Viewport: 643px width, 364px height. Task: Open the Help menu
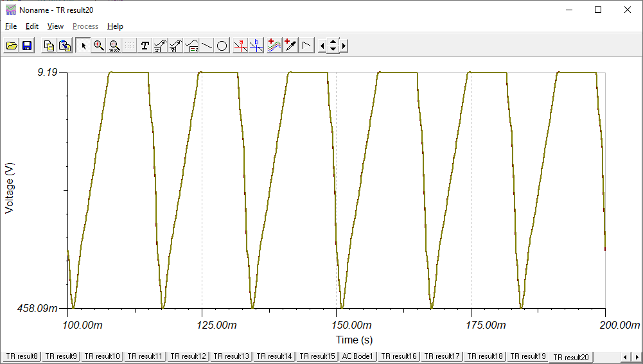pyautogui.click(x=115, y=26)
